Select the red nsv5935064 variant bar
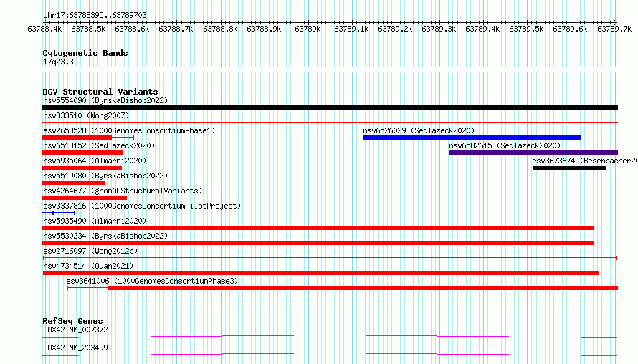Screen dimensions: 638x364 82,168
